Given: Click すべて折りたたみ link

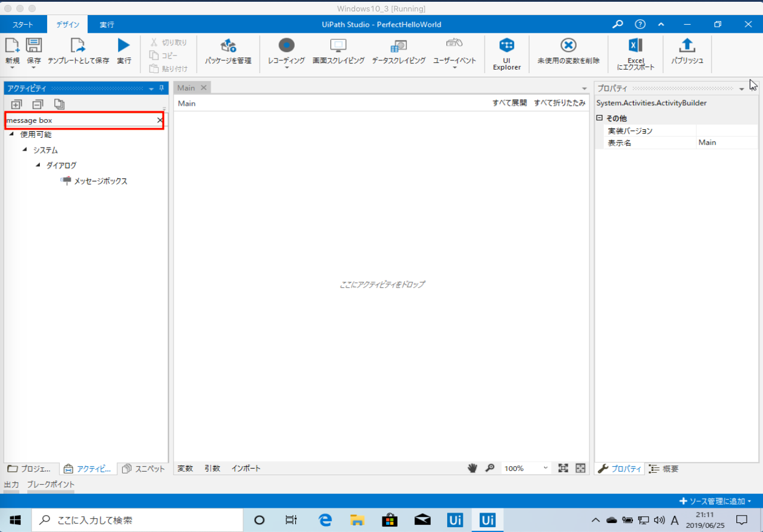Looking at the screenshot, I should click(x=560, y=103).
